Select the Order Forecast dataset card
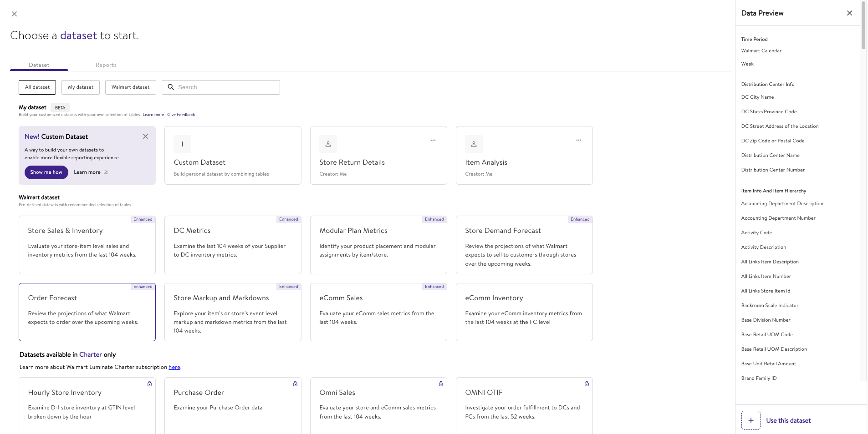868x434 pixels. click(x=87, y=312)
